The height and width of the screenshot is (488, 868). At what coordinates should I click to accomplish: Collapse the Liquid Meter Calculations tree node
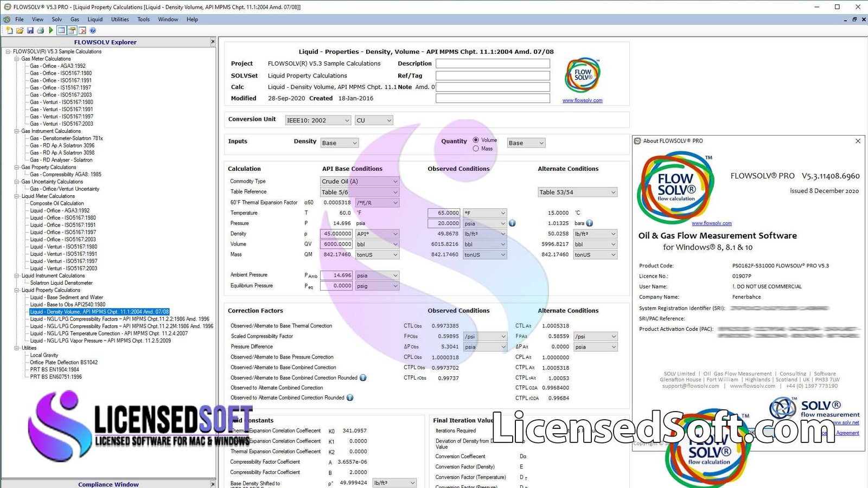click(x=17, y=196)
